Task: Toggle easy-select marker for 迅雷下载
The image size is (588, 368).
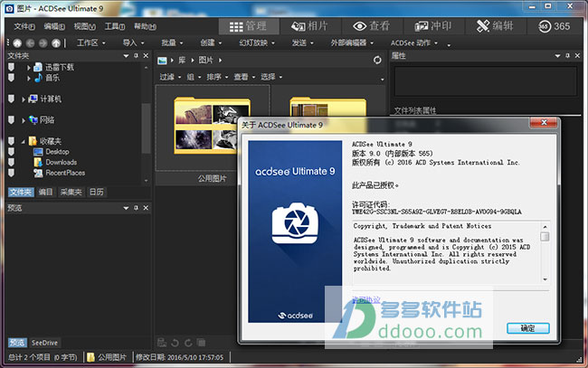Action: coord(11,67)
